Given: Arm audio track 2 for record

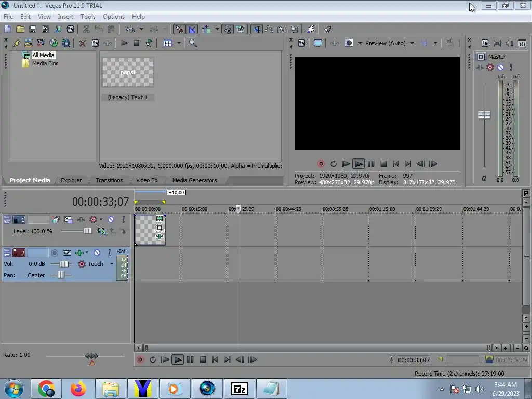Looking at the screenshot, I should (x=54, y=253).
